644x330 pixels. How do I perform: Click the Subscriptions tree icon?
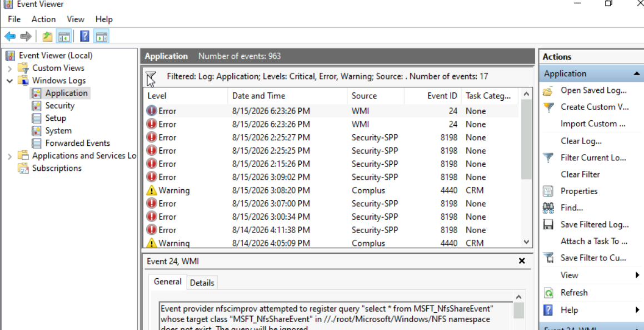point(24,168)
